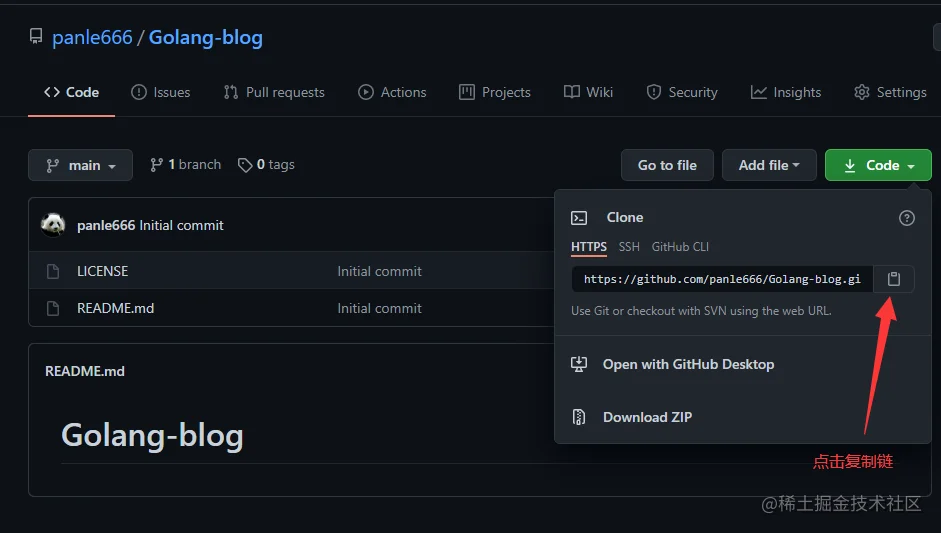Open the Pull requests tab
Screen dimensions: 941x533
pyautogui.click(x=274, y=92)
